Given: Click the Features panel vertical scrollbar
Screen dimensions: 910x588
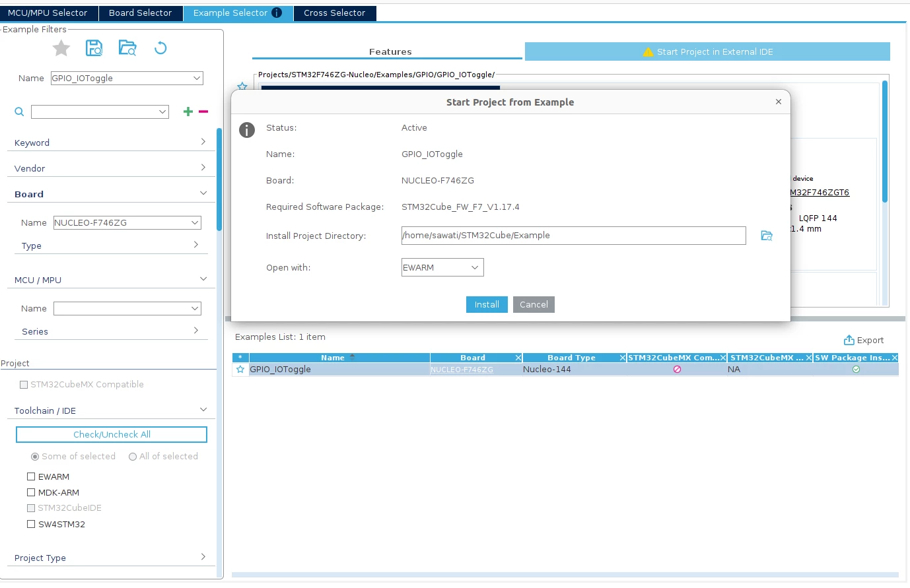Looking at the screenshot, I should point(885,141).
